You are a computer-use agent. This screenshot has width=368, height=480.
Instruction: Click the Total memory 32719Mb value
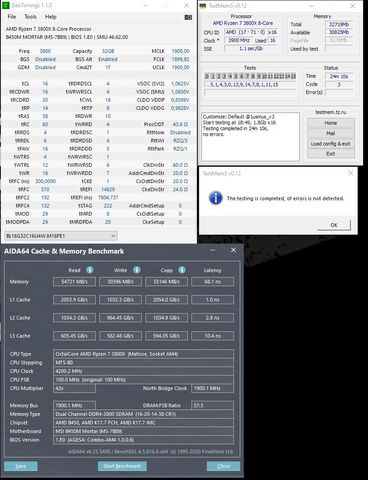click(339, 24)
